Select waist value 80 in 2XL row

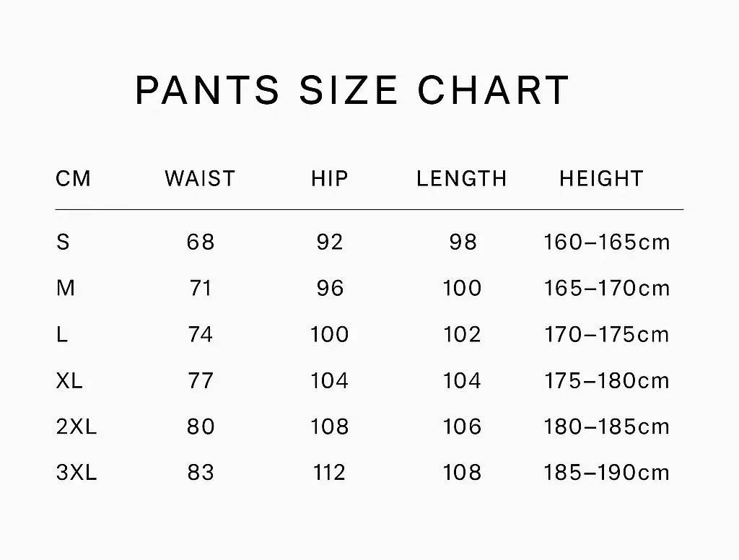201,426
